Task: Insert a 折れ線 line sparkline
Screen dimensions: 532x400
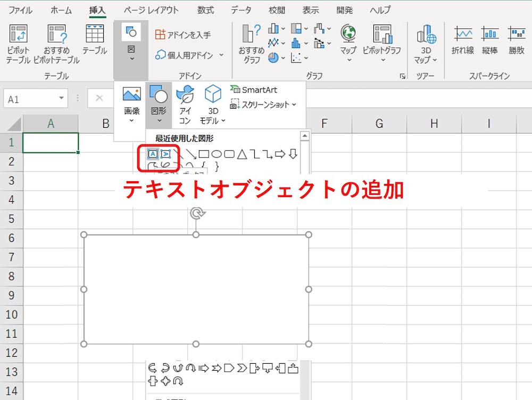Action: click(x=463, y=40)
